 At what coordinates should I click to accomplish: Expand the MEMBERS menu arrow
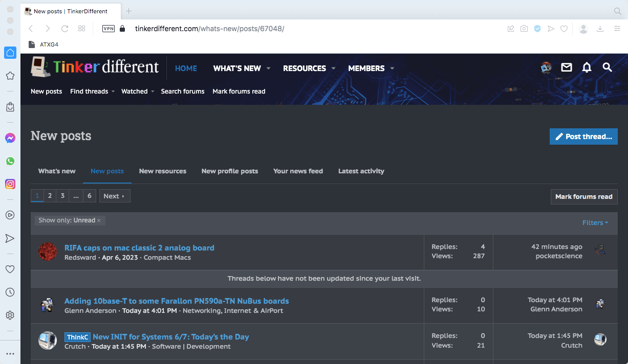coord(392,69)
